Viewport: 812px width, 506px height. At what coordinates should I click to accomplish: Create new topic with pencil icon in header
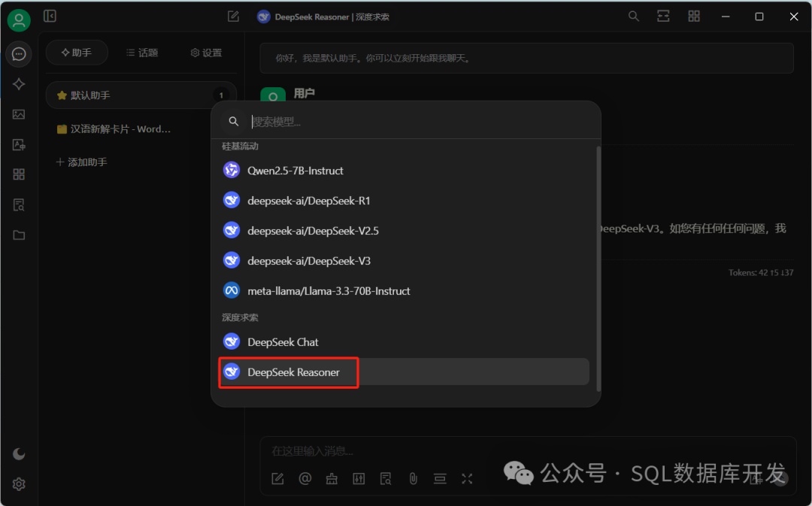click(234, 17)
